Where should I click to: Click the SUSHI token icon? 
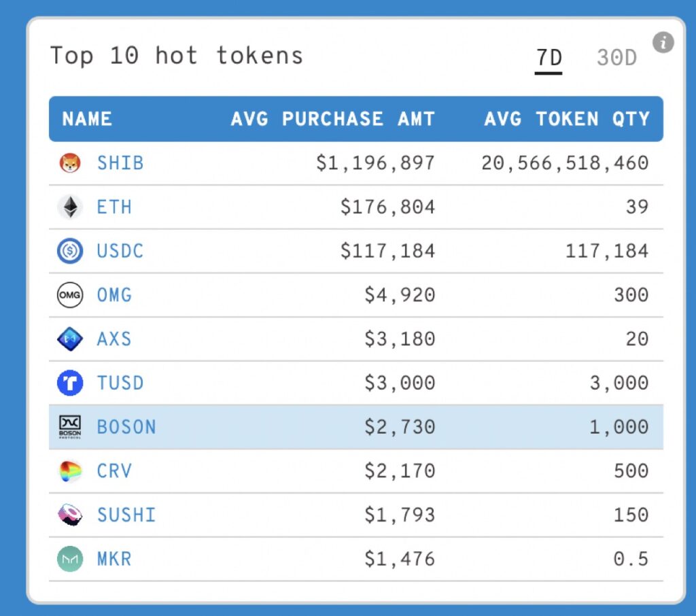(x=70, y=515)
